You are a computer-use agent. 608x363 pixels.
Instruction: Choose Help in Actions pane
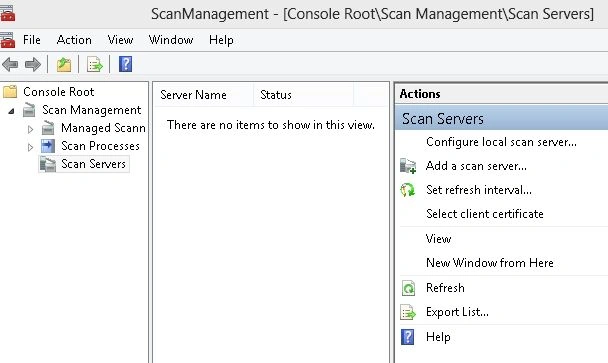[x=438, y=337]
